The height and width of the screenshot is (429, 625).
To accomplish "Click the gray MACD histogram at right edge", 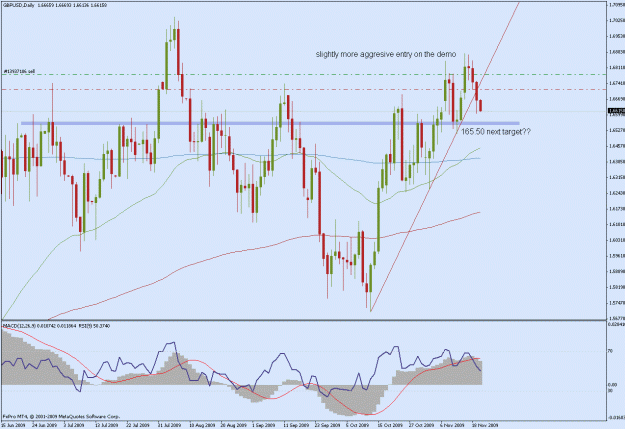I will 480,372.
